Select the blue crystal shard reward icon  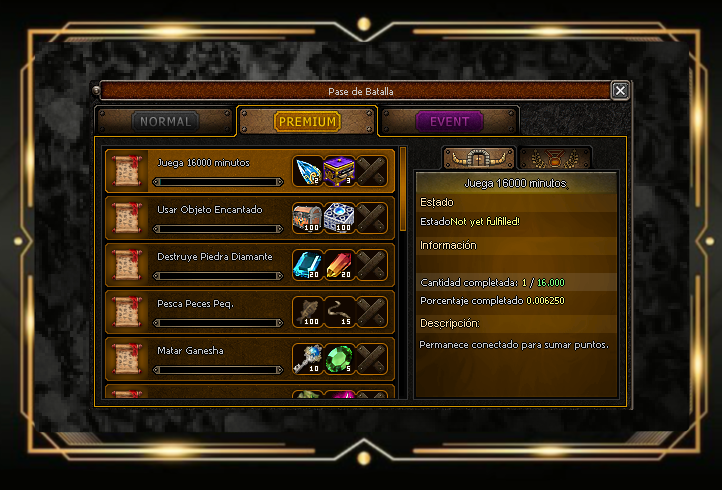[308, 171]
